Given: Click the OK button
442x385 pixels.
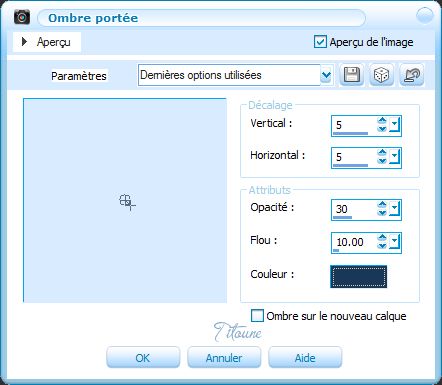Looking at the screenshot, I should click(x=143, y=358).
